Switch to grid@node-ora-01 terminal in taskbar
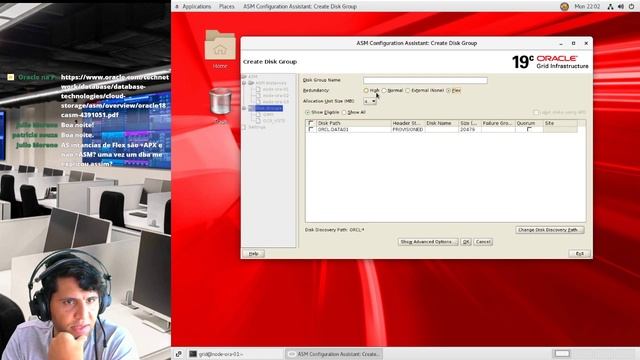This screenshot has width=640, height=360. pos(235,354)
